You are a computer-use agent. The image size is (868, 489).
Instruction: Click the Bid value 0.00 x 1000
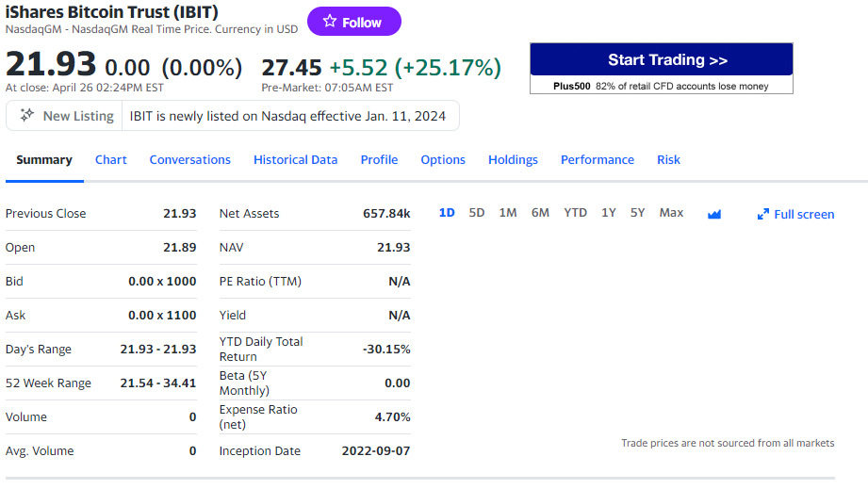(162, 282)
